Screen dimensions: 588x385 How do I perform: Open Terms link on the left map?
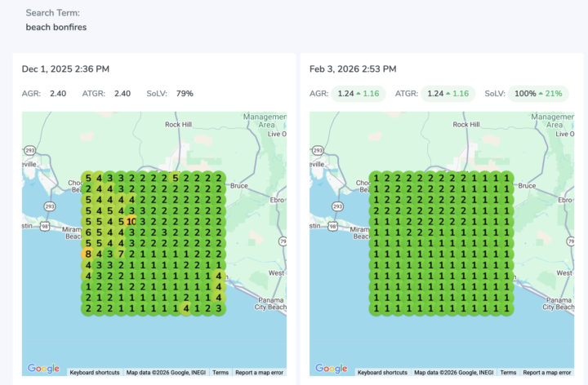pyautogui.click(x=220, y=372)
